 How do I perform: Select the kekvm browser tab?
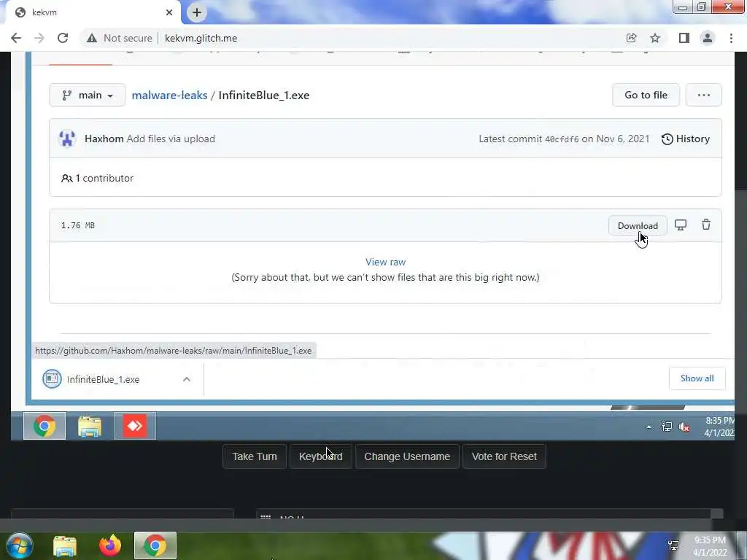93,12
